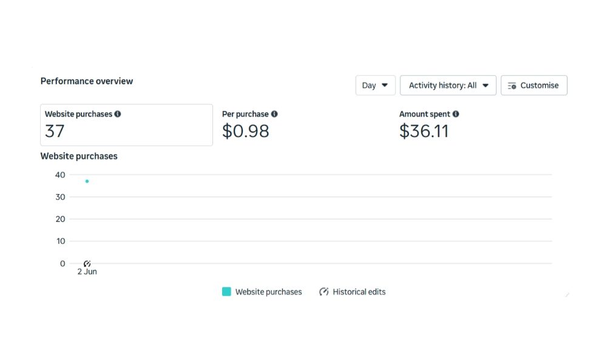Viewport: 607px width, 364px height.
Task: Click info icon beside Website purchases
Action: pyautogui.click(x=118, y=114)
